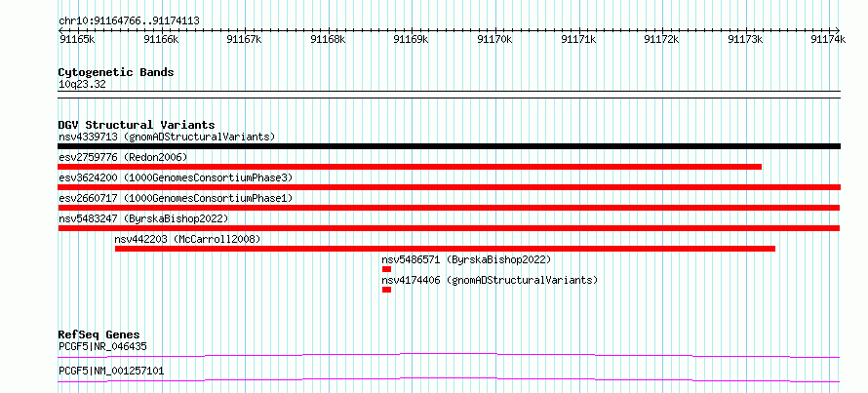Image resolution: width=868 pixels, height=393 pixels.
Task: Select the magenta PCGF5|NR_046435 transcript line
Action: (x=449, y=355)
